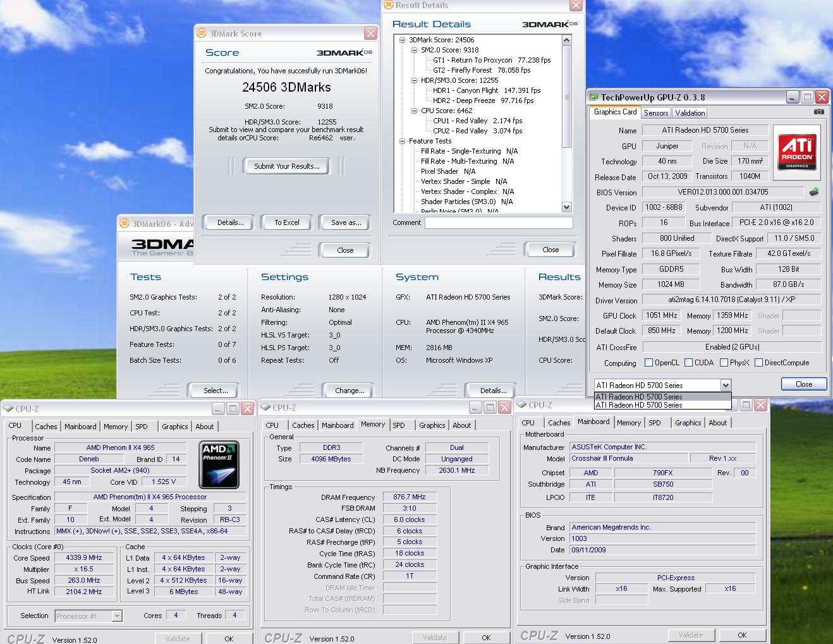Select the Pixel Shader N/A row
833x644 pixels.
[448, 171]
